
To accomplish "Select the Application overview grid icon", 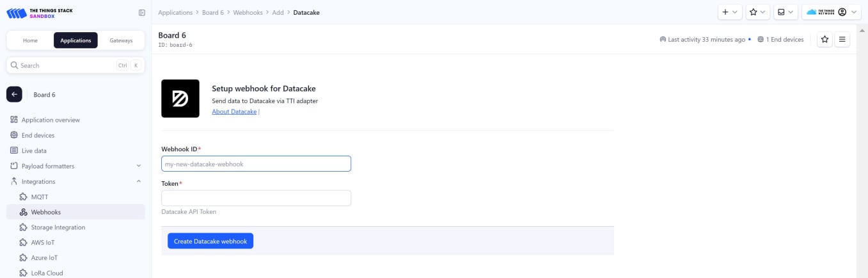I will [14, 120].
